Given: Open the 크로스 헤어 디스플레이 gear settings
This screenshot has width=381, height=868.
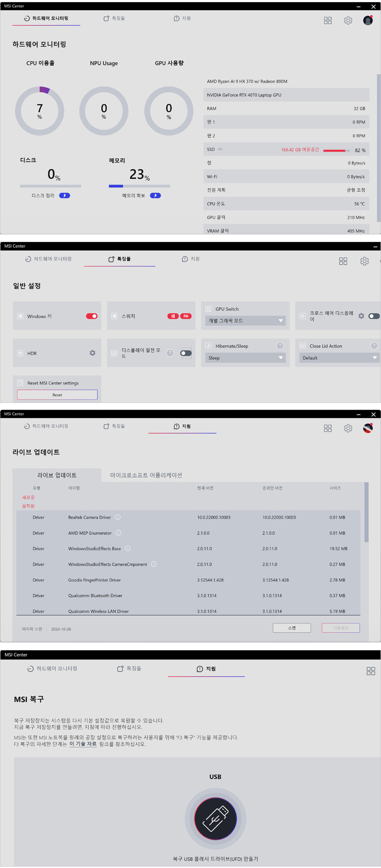Looking at the screenshot, I should (x=362, y=316).
